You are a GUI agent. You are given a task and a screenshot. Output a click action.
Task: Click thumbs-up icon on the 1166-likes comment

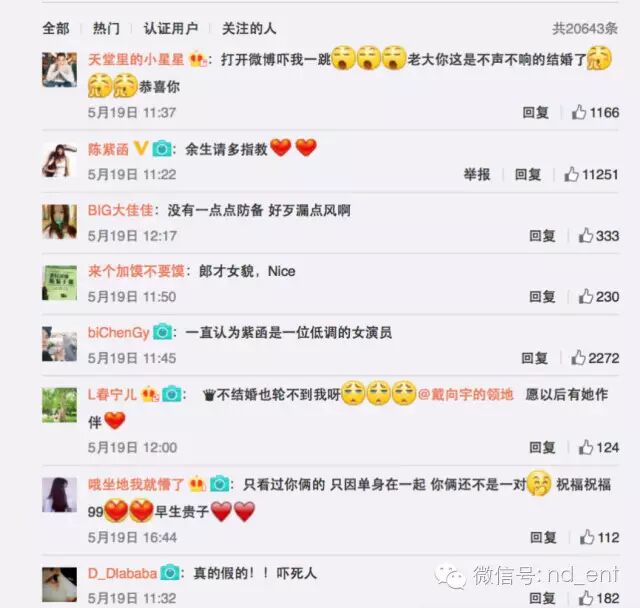(579, 112)
